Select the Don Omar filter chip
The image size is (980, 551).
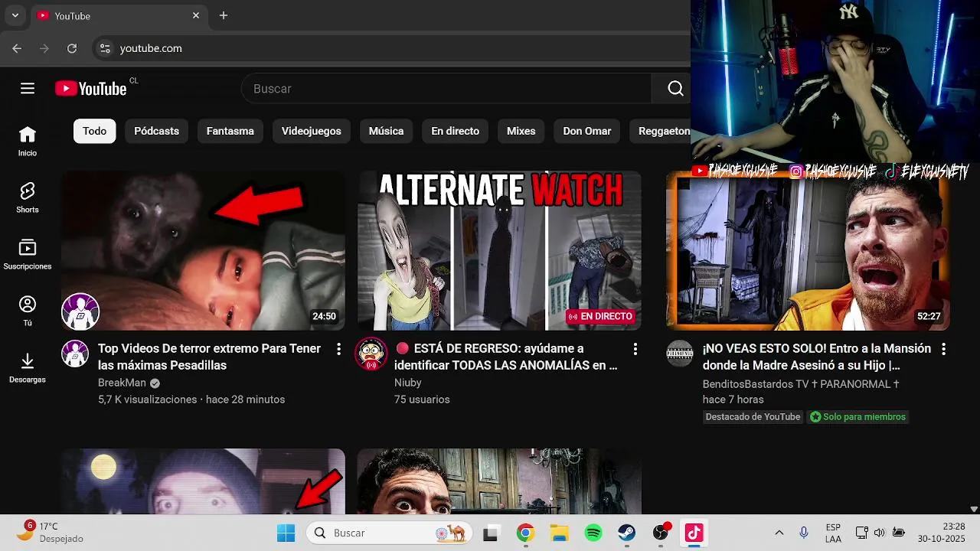point(587,131)
